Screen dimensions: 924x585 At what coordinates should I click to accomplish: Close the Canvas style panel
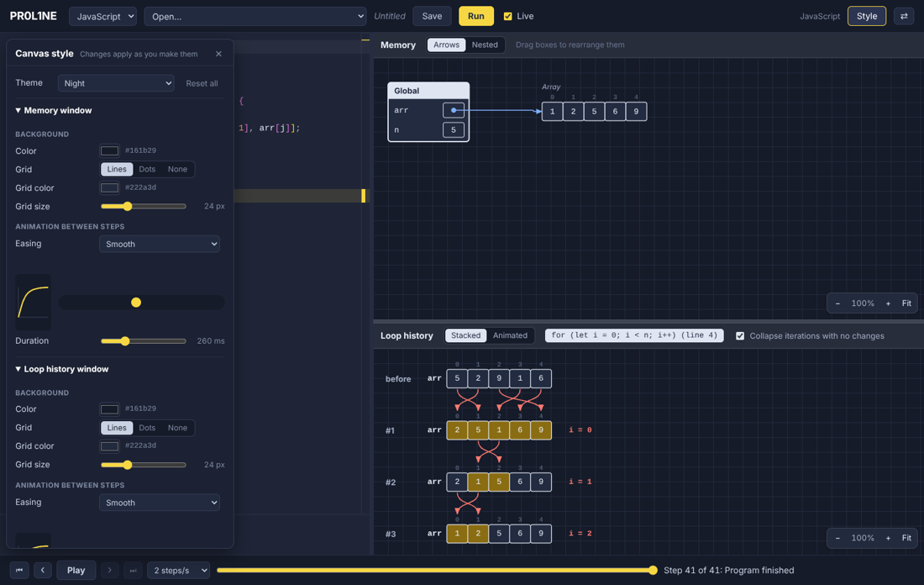pos(218,54)
